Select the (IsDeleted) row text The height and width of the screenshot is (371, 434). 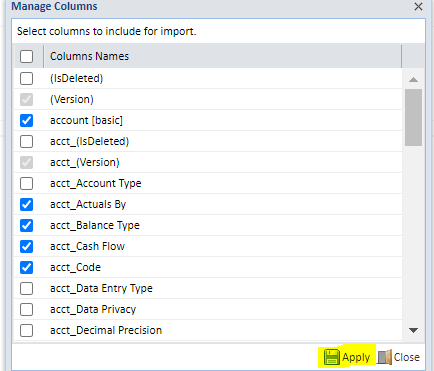[x=76, y=78]
